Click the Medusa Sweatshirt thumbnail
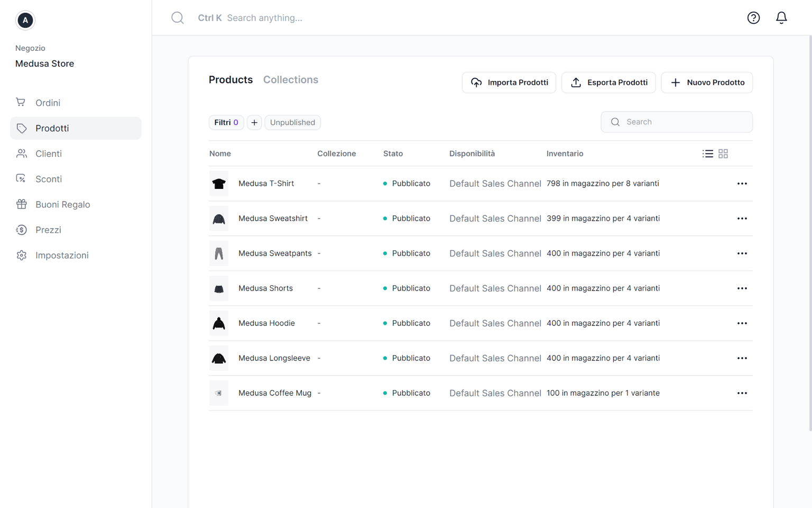 pos(219,219)
